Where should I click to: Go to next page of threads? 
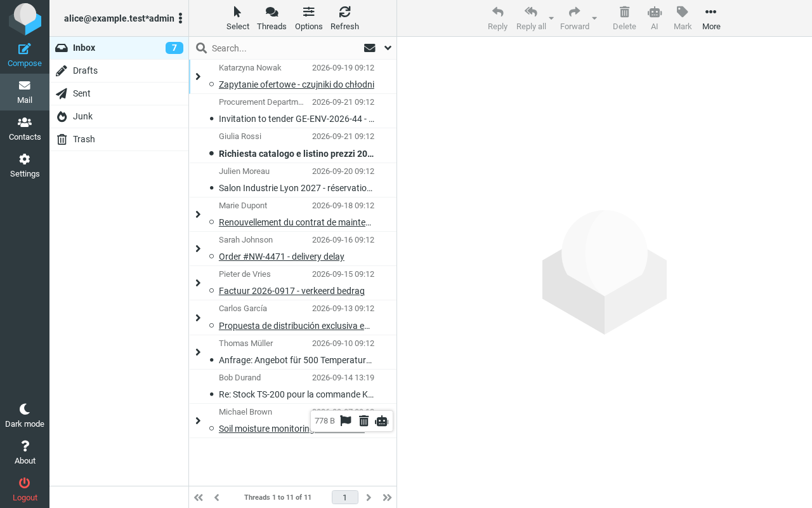pyautogui.click(x=369, y=497)
